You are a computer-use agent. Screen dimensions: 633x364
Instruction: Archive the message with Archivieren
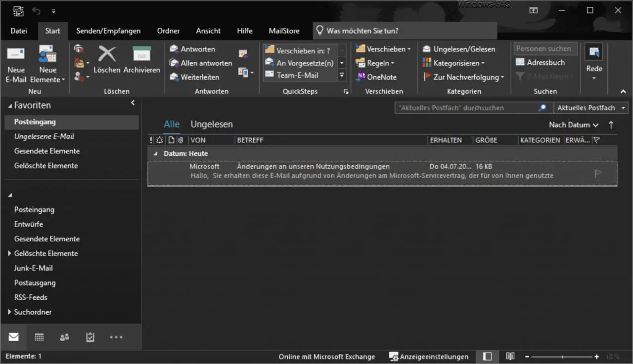pos(141,59)
